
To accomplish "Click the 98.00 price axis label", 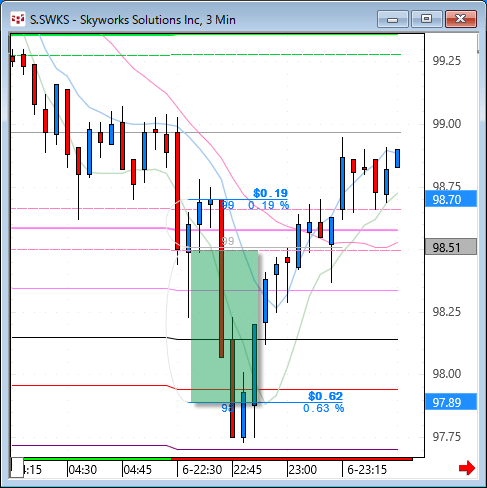I will (447, 374).
